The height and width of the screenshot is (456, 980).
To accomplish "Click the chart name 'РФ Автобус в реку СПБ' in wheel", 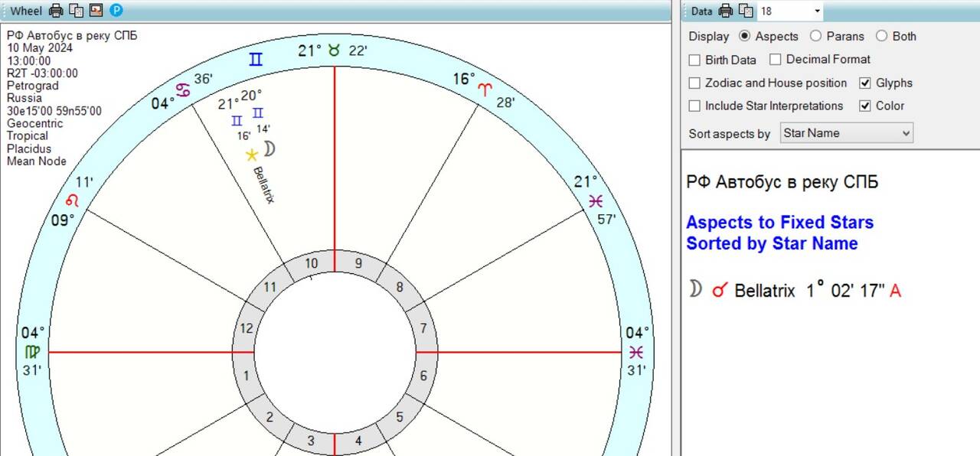I will (x=72, y=36).
